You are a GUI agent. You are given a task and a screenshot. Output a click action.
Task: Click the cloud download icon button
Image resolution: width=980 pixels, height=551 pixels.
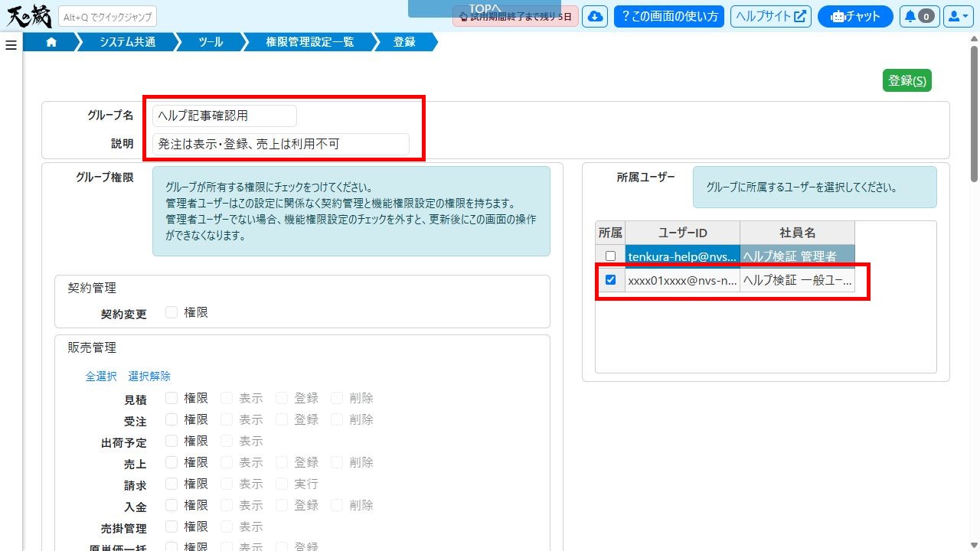595,16
